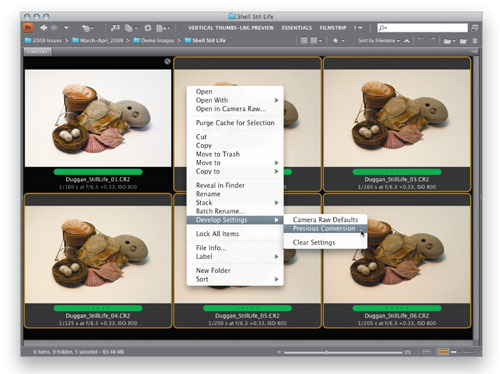The image size is (500, 374).
Task: Navigate to 2009 Issues breadcrumb folder
Action: (x=43, y=40)
